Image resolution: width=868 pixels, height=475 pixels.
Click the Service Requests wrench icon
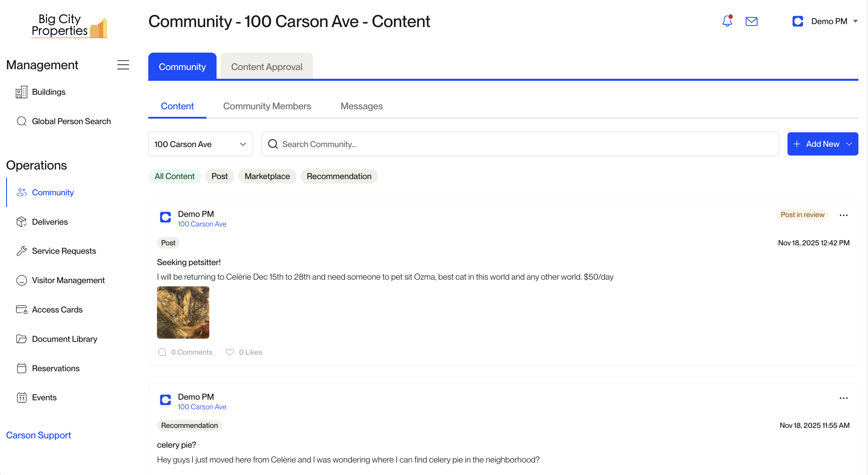point(22,251)
